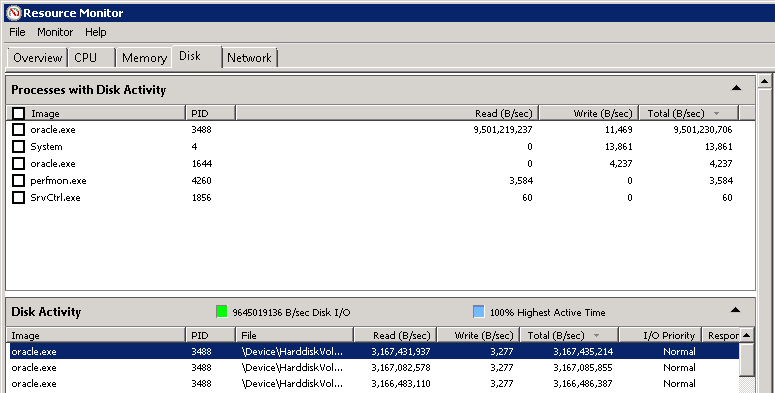Click the 9645019136 B/sec Disk I/O label
The image size is (775, 393).
pyautogui.click(x=291, y=312)
